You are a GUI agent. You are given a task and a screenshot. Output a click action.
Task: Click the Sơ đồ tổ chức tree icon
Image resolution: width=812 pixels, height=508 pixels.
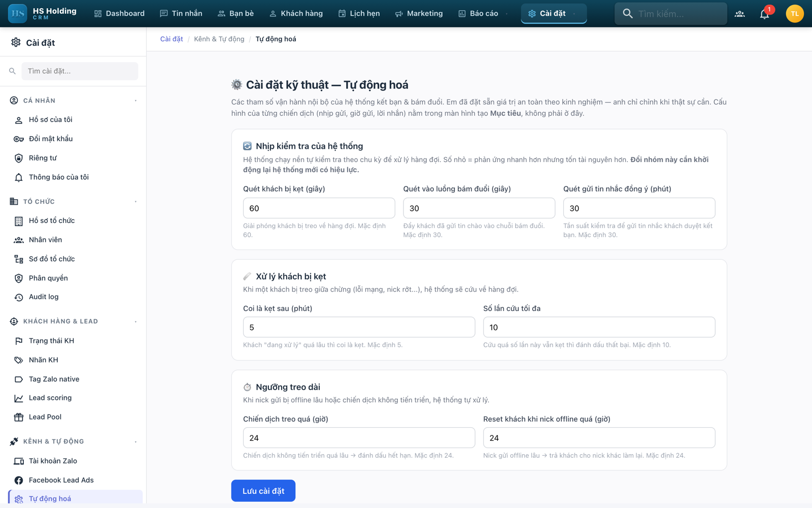pyautogui.click(x=19, y=259)
